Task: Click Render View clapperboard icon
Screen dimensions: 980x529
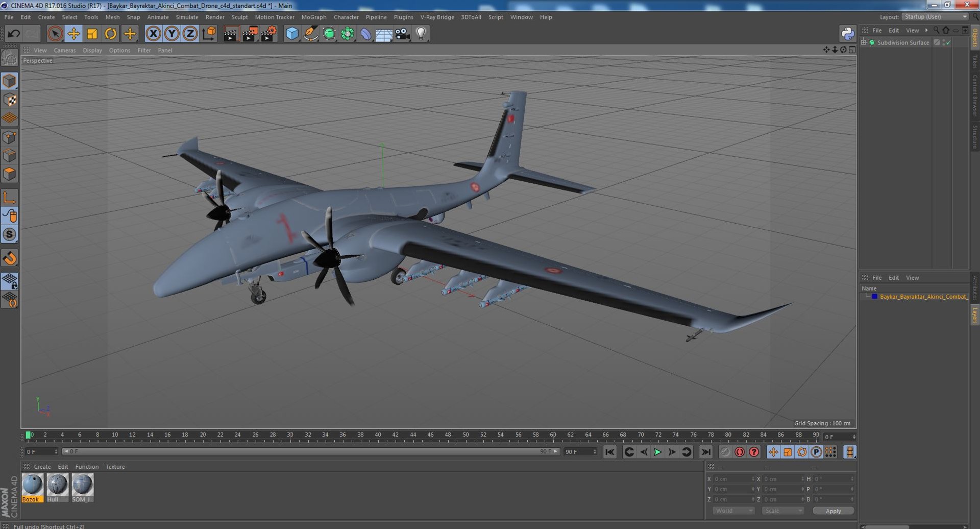Action: pyautogui.click(x=231, y=34)
